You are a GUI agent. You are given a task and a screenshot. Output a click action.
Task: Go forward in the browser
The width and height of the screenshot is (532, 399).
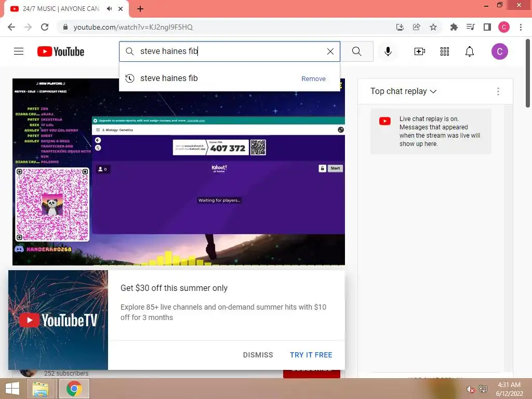pos(28,27)
